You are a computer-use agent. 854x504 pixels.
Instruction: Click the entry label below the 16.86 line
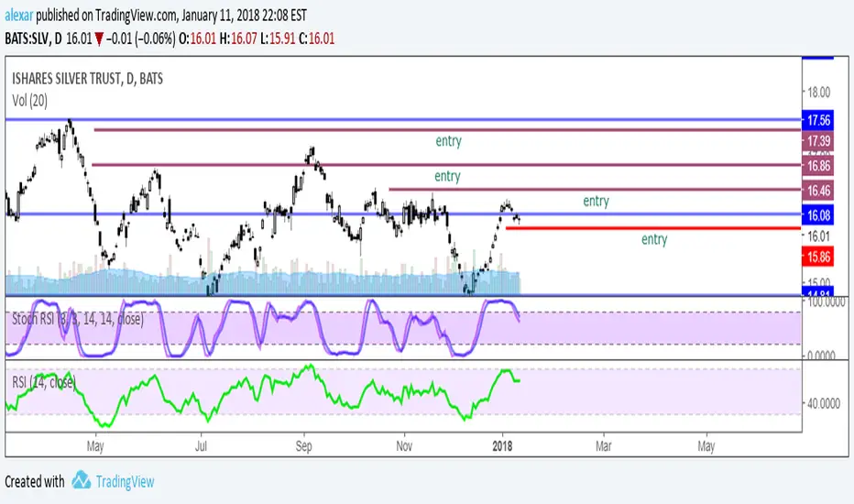click(447, 176)
